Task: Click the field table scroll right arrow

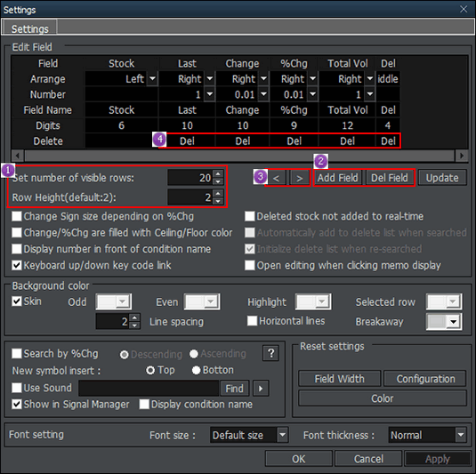Action: point(462,156)
